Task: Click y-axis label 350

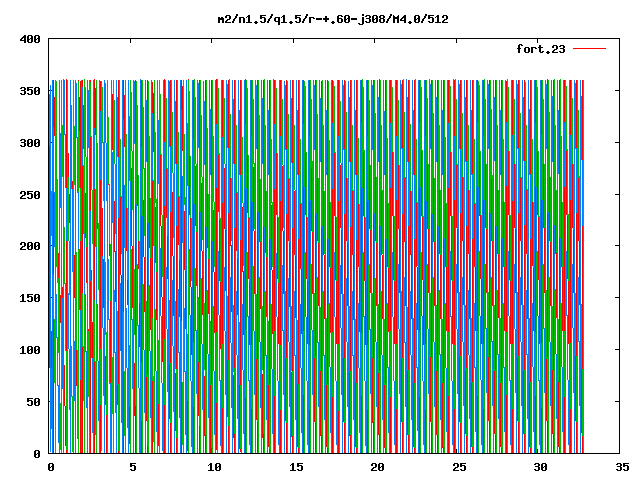Action: tap(30, 91)
